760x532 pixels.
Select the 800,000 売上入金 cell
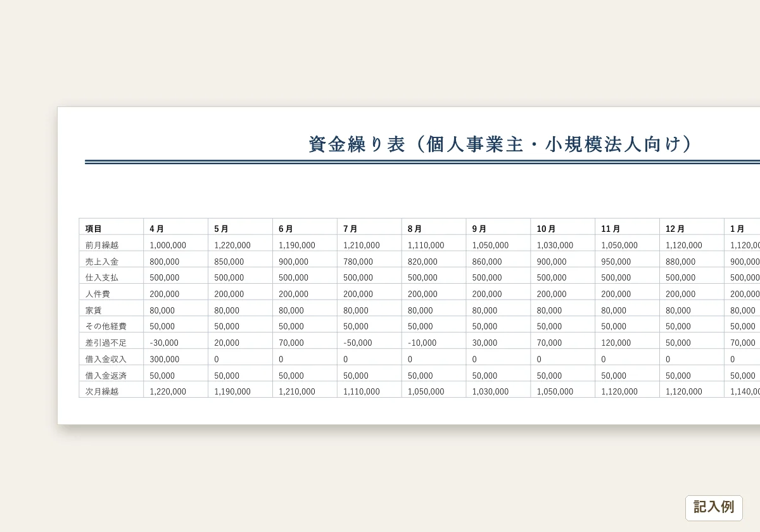tap(176, 260)
